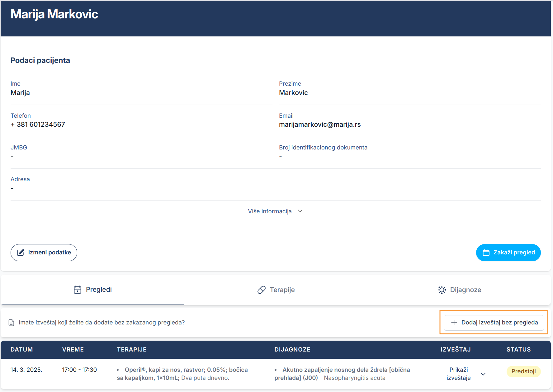This screenshot has width=553, height=392.
Task: Click the patient email marijamarkovic@marija.rs
Action: [320, 125]
